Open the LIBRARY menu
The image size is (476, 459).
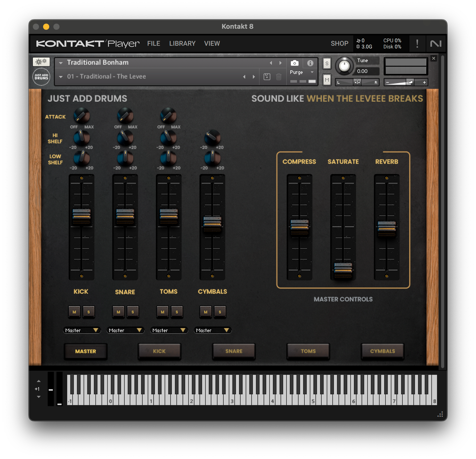coord(182,43)
